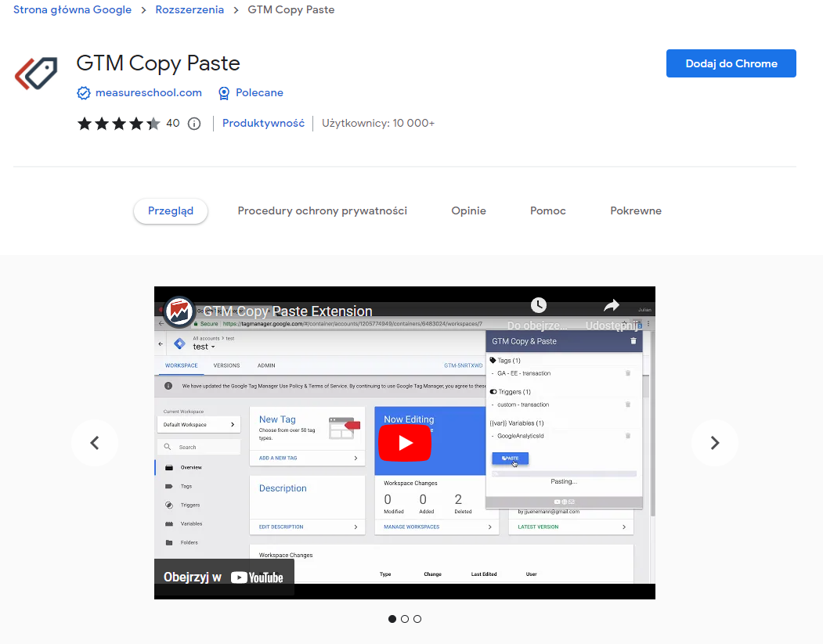Open the Produktywność category link
This screenshot has width=823, height=644.
(x=263, y=123)
